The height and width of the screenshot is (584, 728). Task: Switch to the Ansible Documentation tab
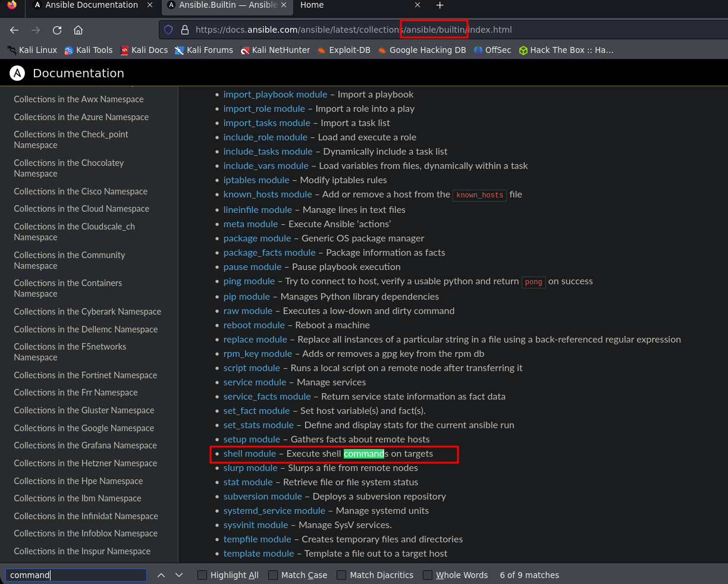(x=85, y=5)
